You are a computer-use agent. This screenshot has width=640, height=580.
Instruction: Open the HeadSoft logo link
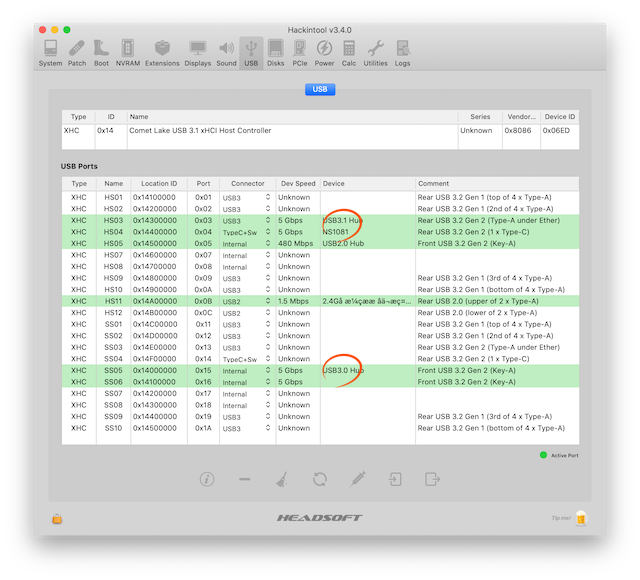point(320,518)
